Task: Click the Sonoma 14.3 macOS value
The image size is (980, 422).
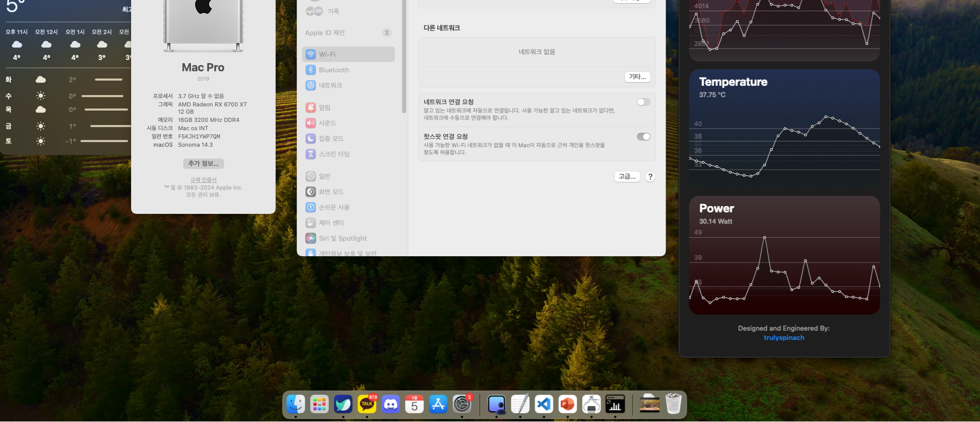Action: [x=196, y=145]
